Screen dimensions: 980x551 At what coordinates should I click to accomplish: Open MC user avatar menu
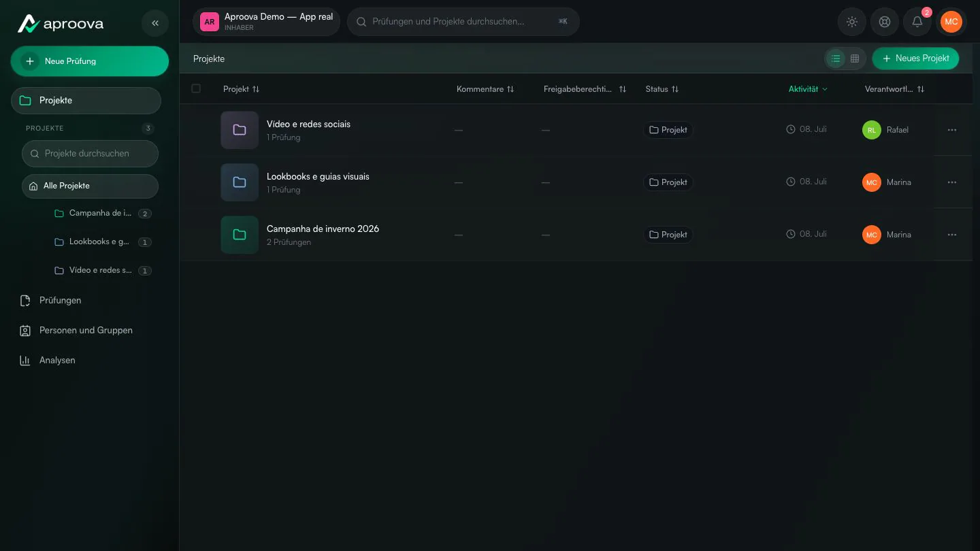pos(951,22)
